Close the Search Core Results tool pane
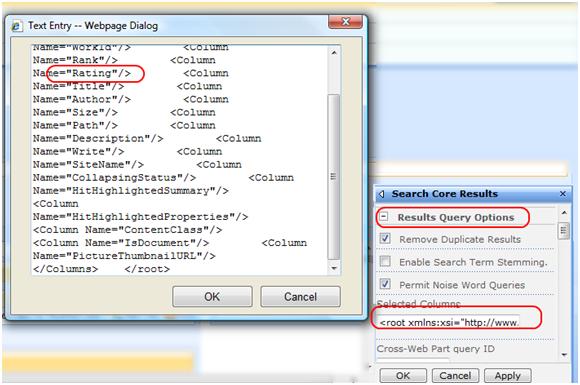Image resolution: width=580 pixels, height=385 pixels. click(563, 194)
